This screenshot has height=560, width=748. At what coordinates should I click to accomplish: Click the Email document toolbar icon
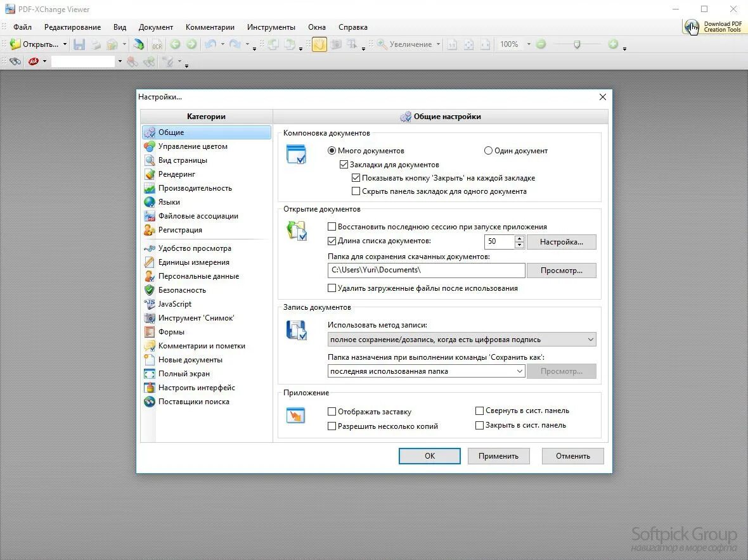pos(112,44)
